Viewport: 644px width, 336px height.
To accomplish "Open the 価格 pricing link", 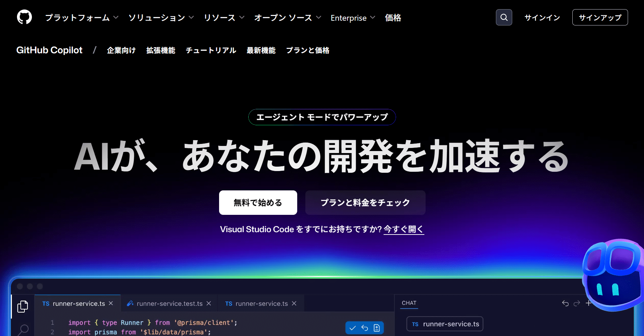I will (x=393, y=18).
